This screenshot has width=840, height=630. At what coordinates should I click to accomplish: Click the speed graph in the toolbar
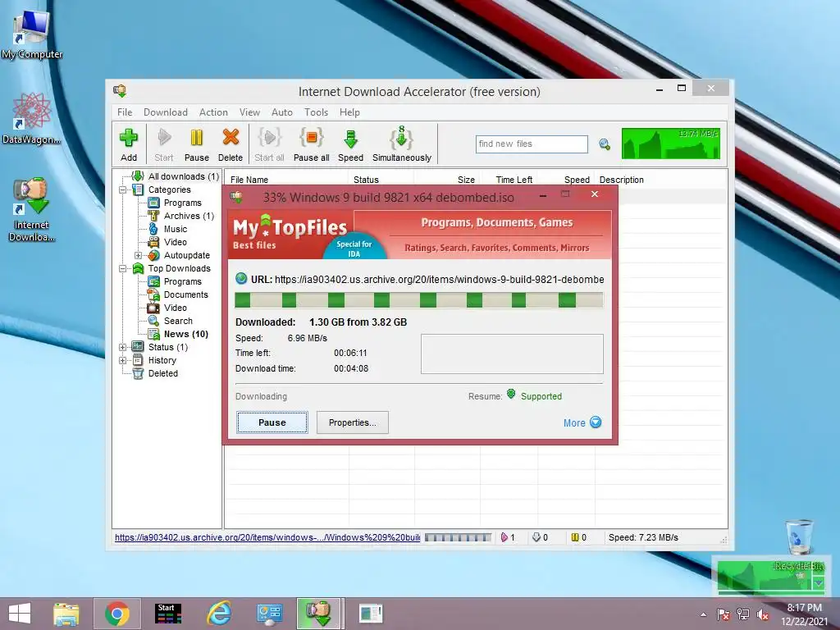point(671,144)
